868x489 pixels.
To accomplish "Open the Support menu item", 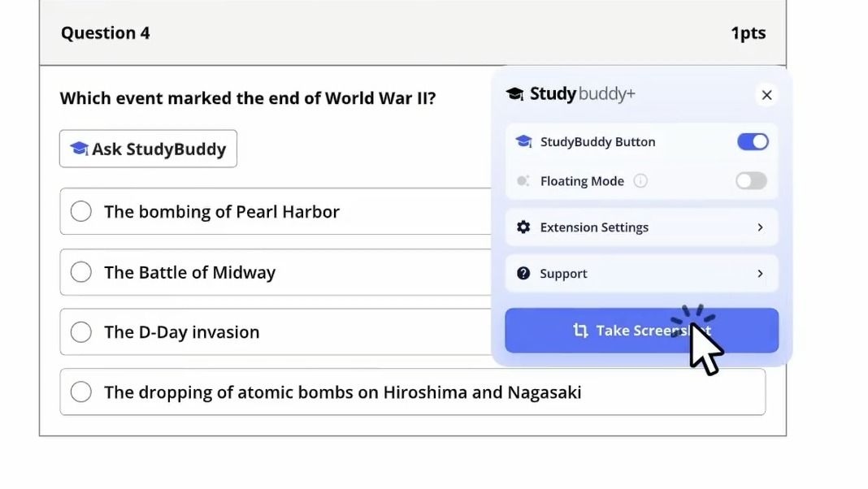I will (x=641, y=273).
